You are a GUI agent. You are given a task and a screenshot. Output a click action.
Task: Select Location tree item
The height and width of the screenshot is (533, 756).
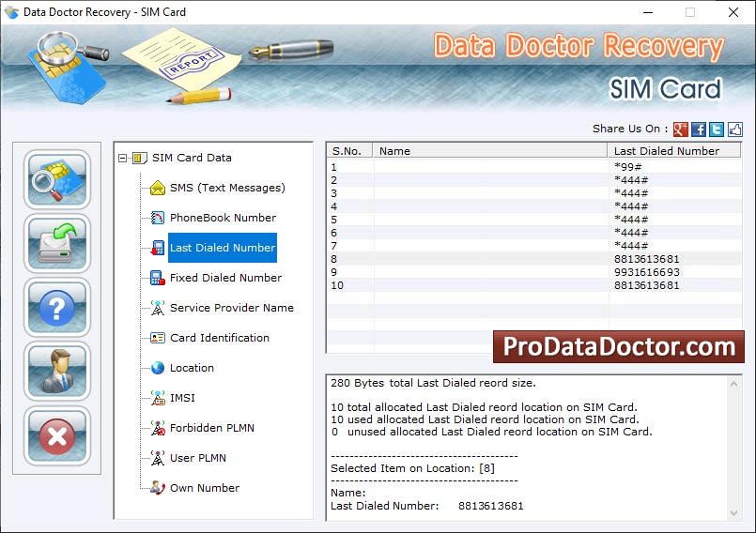click(192, 368)
